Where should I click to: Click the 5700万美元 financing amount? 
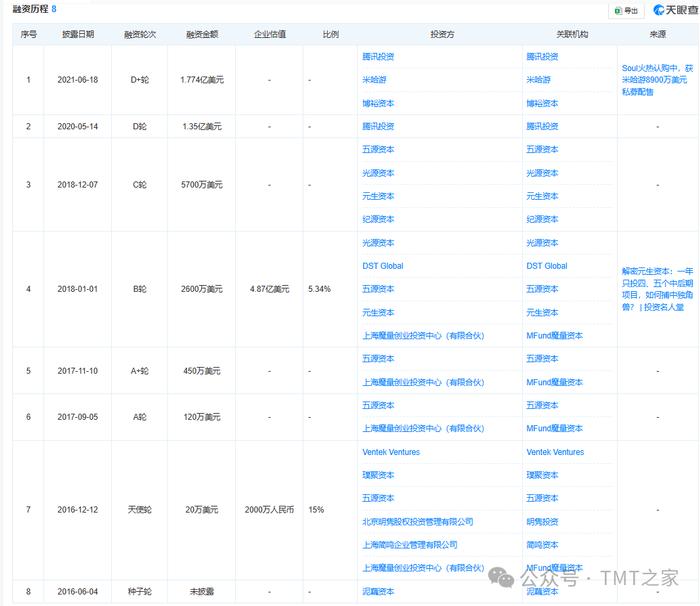[202, 184]
